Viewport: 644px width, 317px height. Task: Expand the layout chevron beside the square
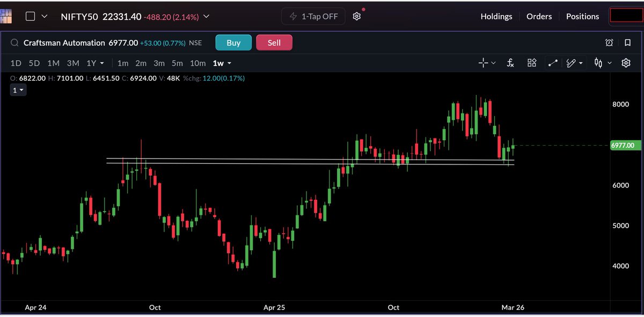pos(45,17)
